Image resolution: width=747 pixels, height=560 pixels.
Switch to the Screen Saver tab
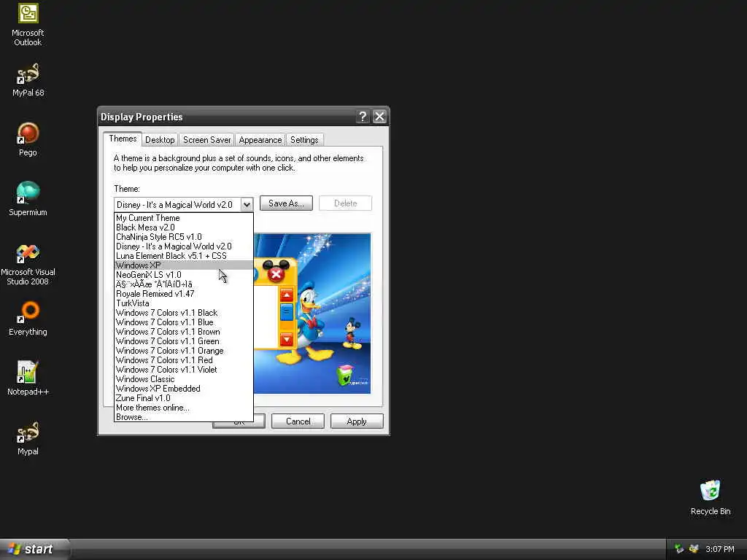coord(206,140)
